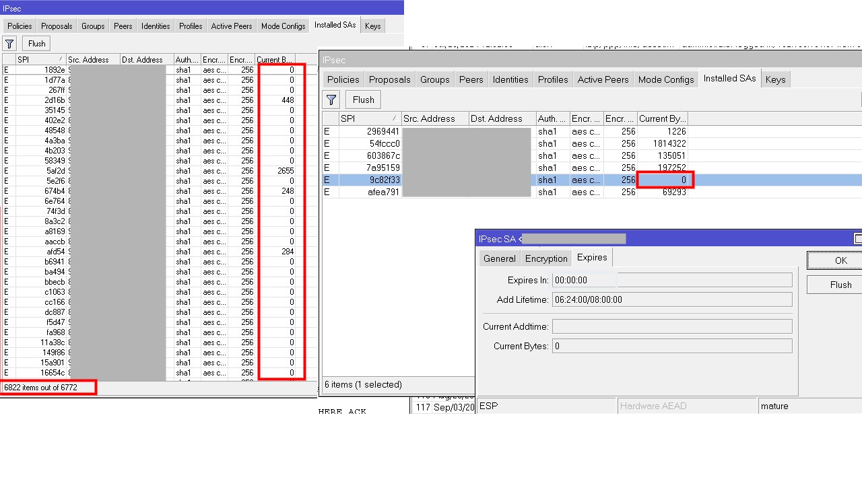Sort by SPI column in the 6822-item IPsec window
This screenshot has height=504, width=862.
coord(41,60)
